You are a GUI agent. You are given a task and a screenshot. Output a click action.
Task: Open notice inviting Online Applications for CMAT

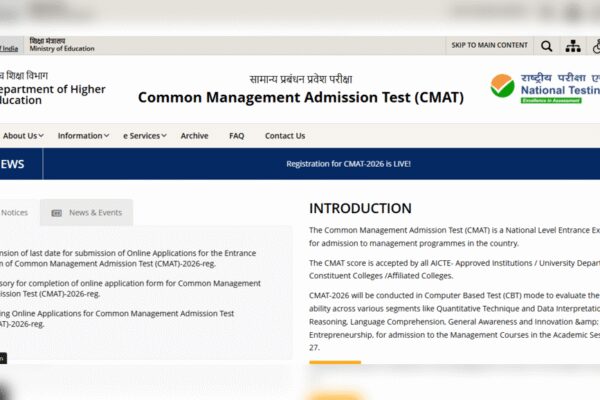point(117,318)
